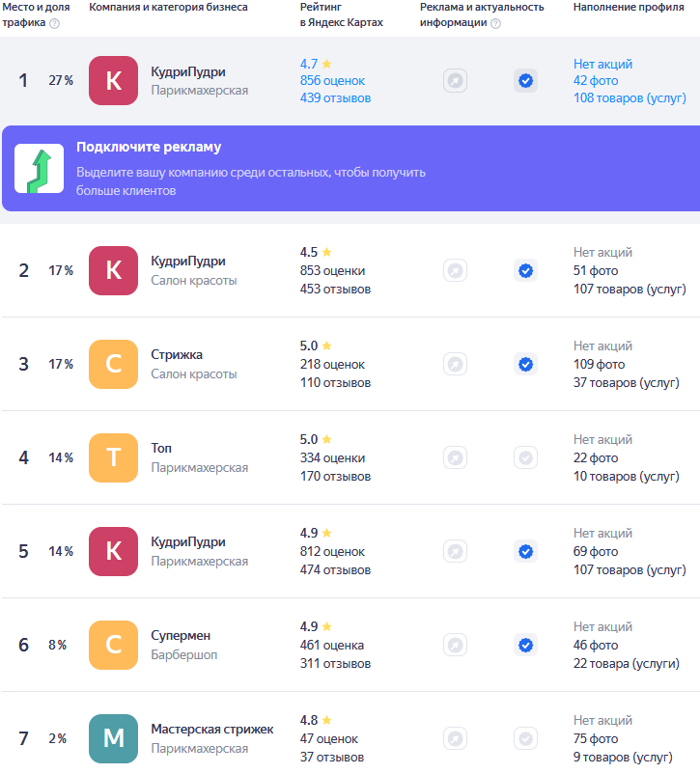The height and width of the screenshot is (774, 700).
Task: Click the 4.7 star rating link
Action: 316,64
